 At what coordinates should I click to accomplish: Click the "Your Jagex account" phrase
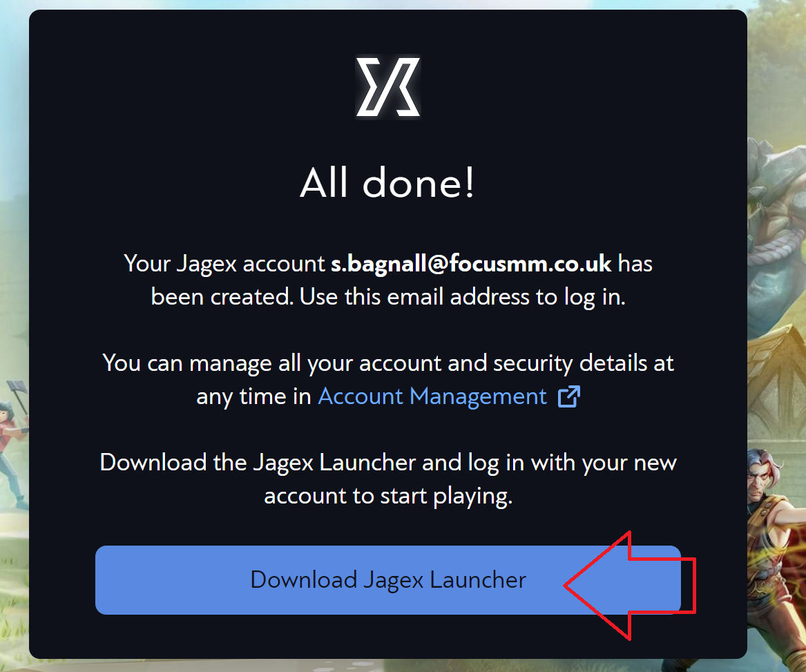[224, 265]
